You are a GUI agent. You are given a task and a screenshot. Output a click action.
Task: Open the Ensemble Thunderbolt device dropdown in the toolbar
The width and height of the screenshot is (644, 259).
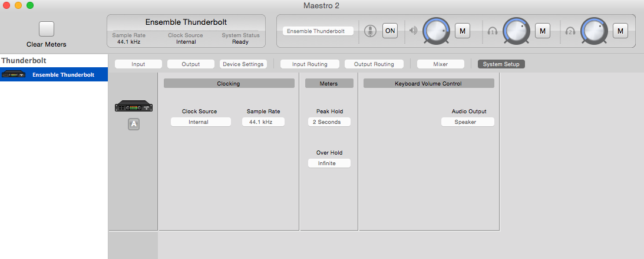[318, 31]
